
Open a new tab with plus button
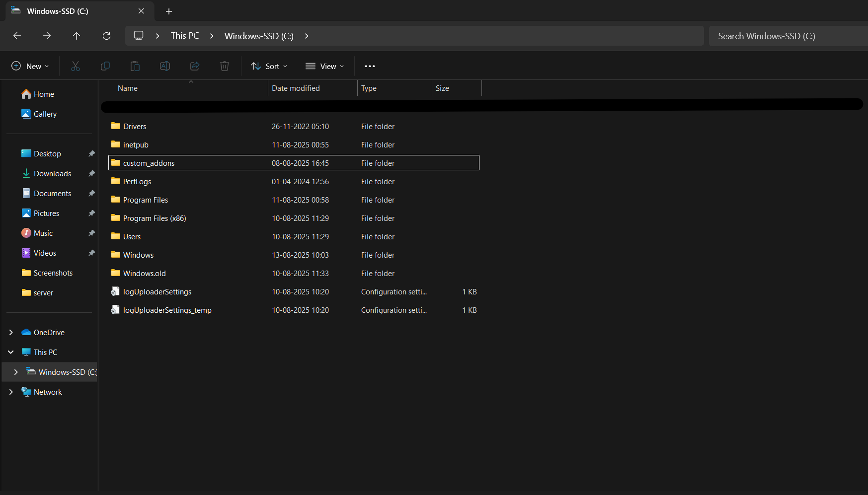[169, 11]
